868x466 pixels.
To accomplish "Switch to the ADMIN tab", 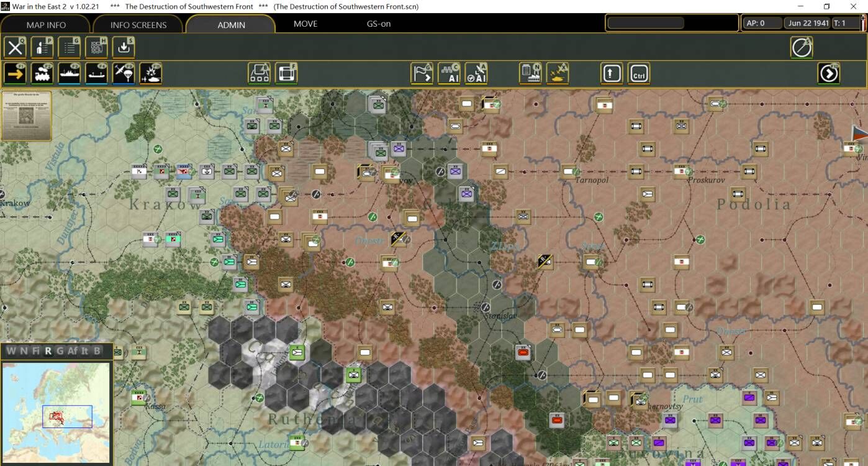I will (231, 25).
